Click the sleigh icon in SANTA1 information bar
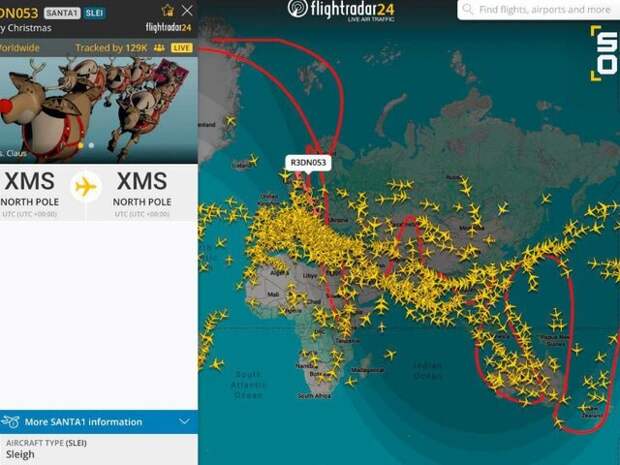The width and height of the screenshot is (620, 465). tap(10, 422)
